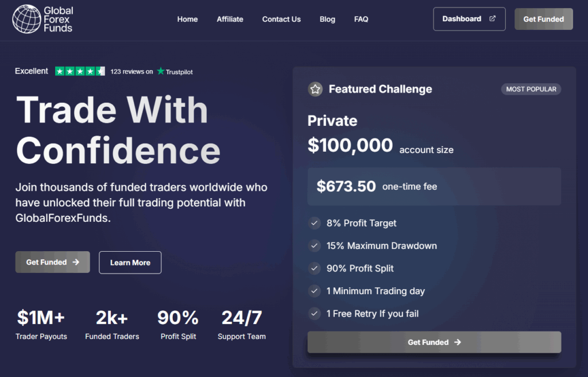Click the Join thousands of funded traders paragraph
The image size is (588, 377).
pyautogui.click(x=141, y=202)
